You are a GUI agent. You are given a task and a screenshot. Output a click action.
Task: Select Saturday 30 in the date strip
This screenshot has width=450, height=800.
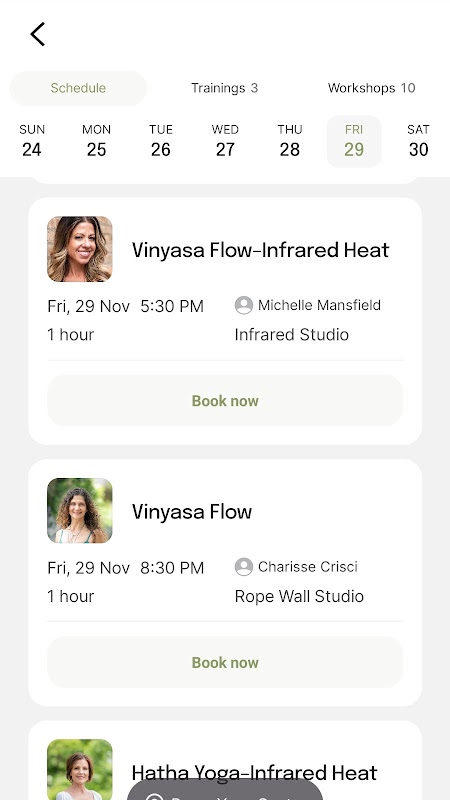click(418, 141)
